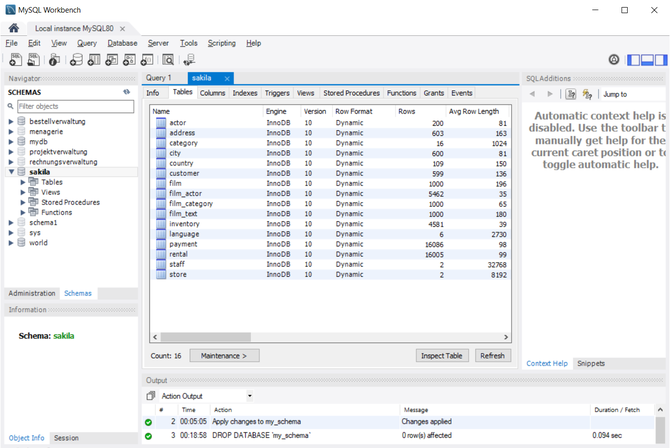Expand the mydb schema
670x448 pixels.
point(11,141)
